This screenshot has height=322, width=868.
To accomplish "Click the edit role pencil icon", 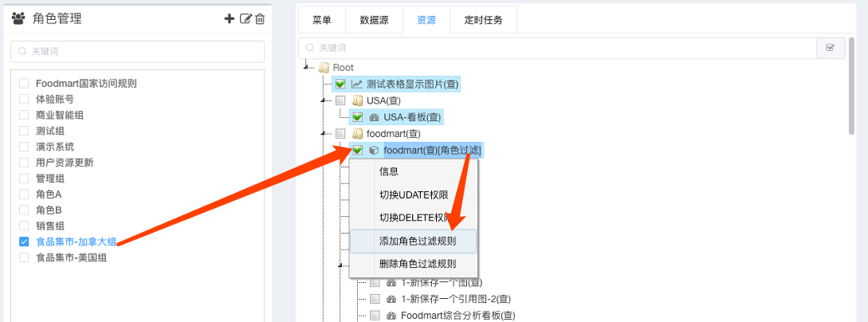I will pos(245,18).
